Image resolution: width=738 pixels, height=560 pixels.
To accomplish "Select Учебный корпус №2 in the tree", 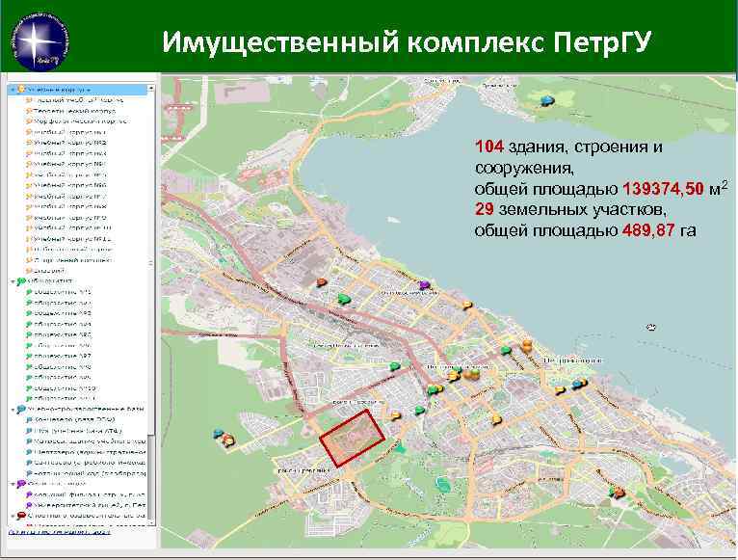I will click(x=66, y=143).
